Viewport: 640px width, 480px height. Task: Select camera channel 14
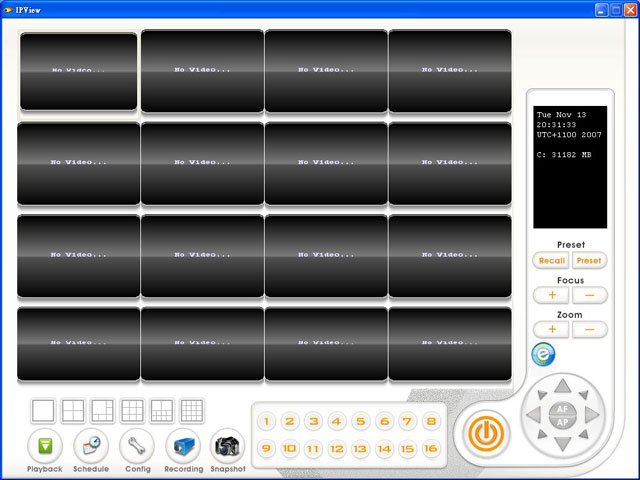[x=384, y=449]
